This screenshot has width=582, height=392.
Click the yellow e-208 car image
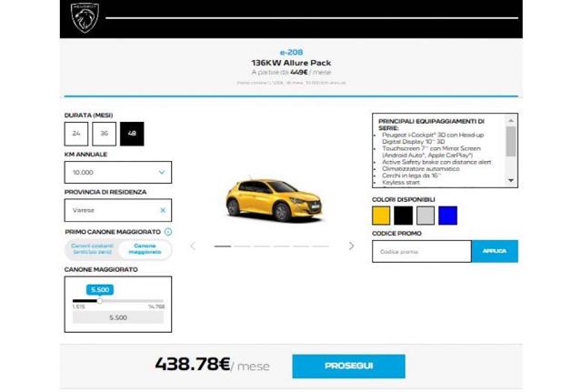(274, 200)
